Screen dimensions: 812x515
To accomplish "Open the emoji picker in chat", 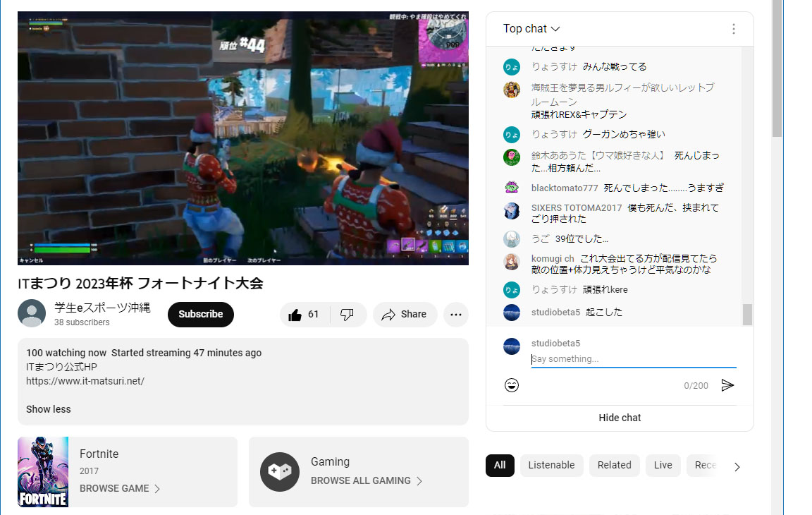I will tap(512, 385).
